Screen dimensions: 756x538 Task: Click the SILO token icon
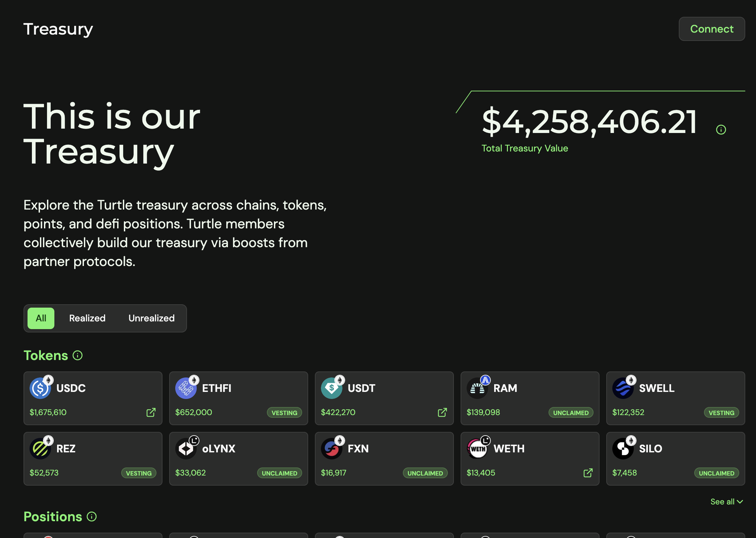(x=623, y=449)
